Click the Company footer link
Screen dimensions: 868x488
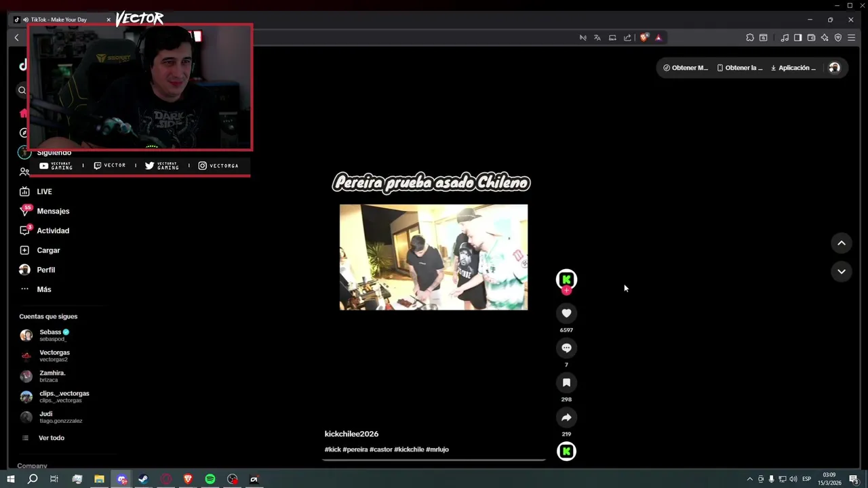[x=32, y=466]
